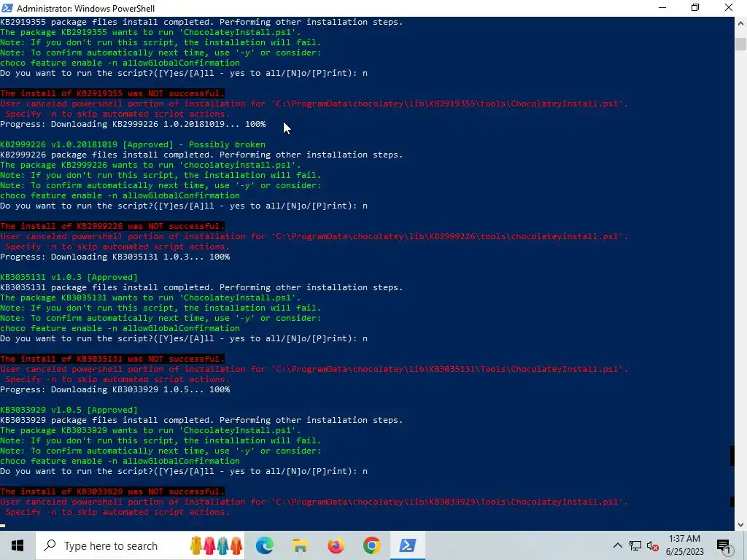Click the muted volume tray icon
Image resolution: width=747 pixels, height=560 pixels.
[653, 545]
